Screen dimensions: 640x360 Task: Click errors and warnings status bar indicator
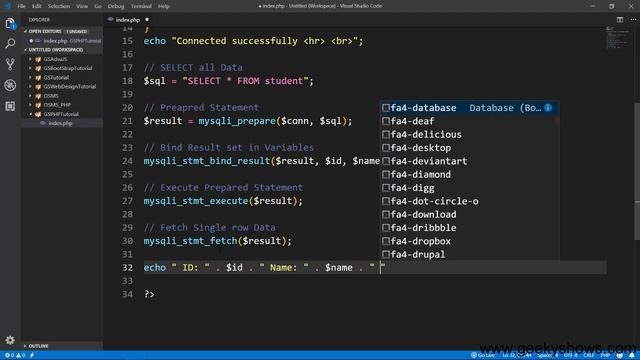tap(15, 355)
